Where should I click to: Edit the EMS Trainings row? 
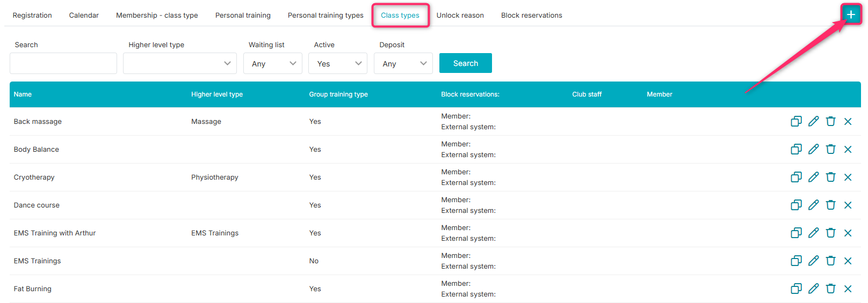pyautogui.click(x=813, y=261)
